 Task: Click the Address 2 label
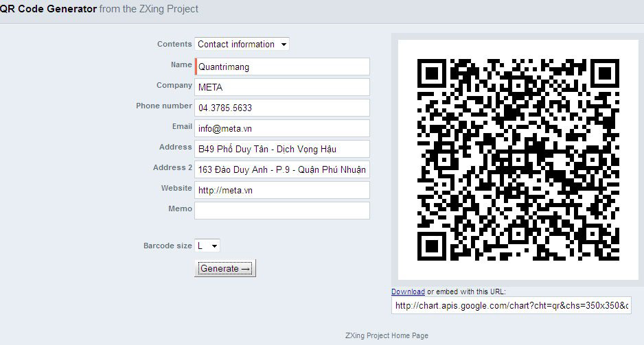(172, 167)
